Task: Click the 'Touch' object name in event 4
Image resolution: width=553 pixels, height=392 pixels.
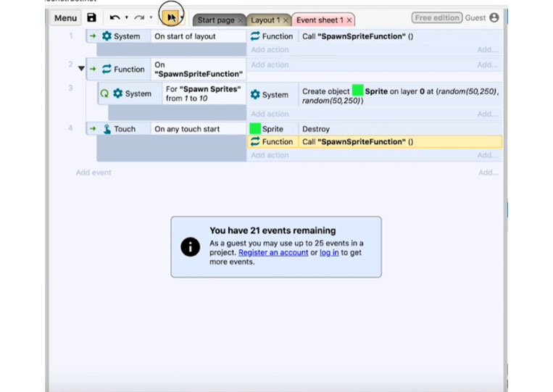Action: pyautogui.click(x=125, y=129)
